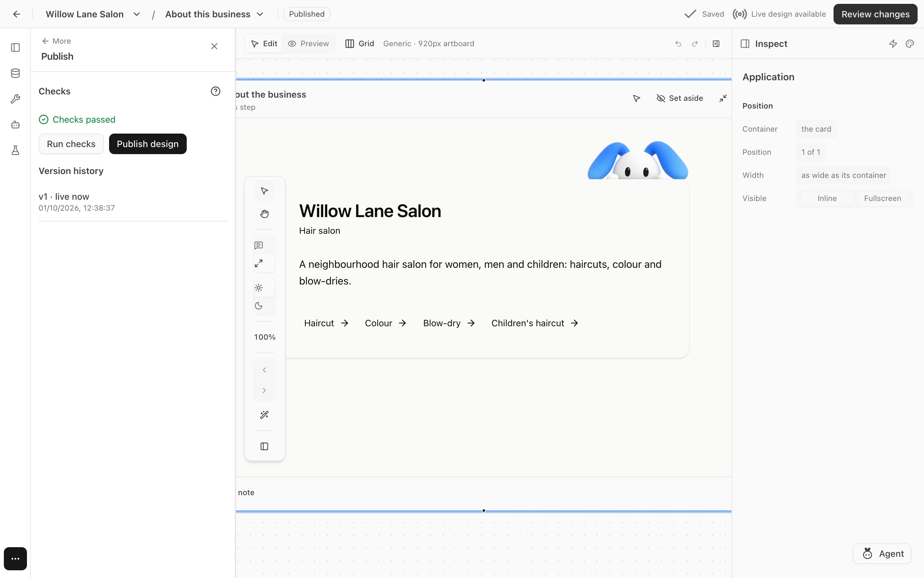
Task: Open the Width value as wide as its container
Action: coord(843,175)
